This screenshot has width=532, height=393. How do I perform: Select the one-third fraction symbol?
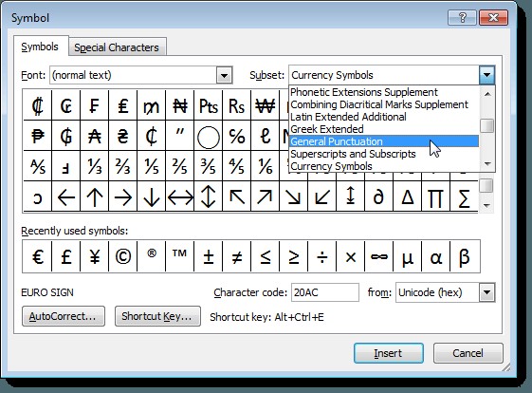tap(94, 166)
